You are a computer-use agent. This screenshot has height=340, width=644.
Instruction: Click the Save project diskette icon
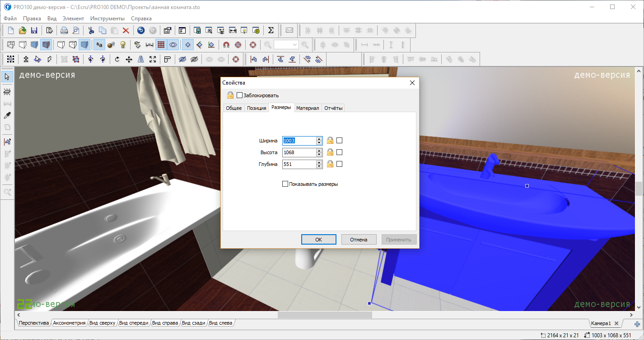(34, 30)
